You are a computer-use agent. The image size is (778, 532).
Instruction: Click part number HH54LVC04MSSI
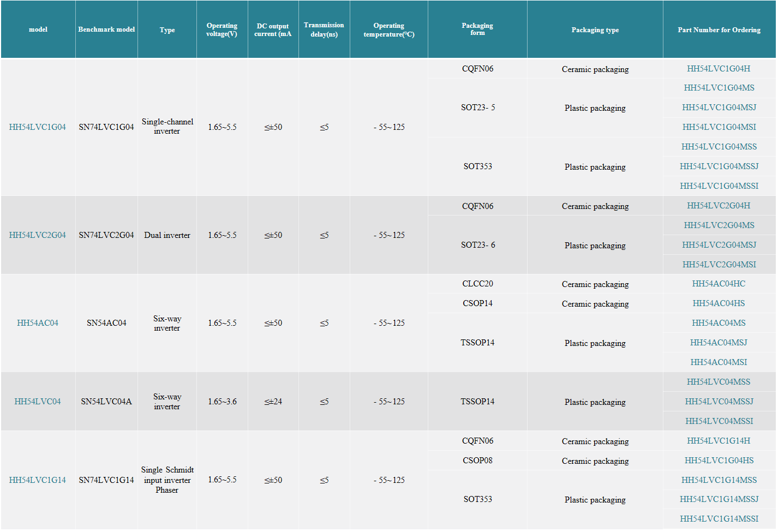tap(719, 421)
